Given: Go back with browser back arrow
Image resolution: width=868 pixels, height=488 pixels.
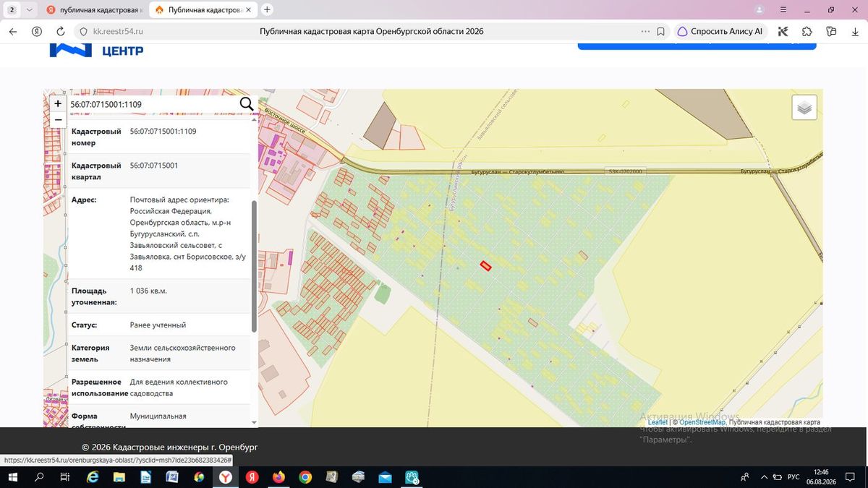Looking at the screenshot, I should 13,32.
